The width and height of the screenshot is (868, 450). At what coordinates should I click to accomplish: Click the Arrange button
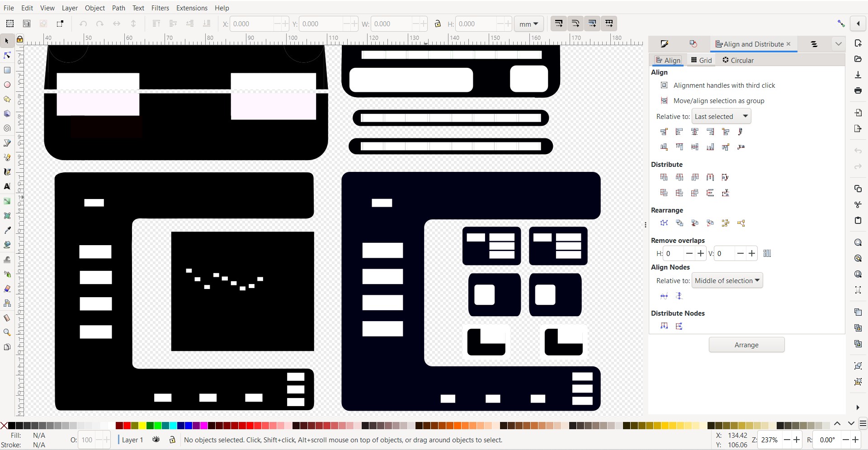pos(746,345)
